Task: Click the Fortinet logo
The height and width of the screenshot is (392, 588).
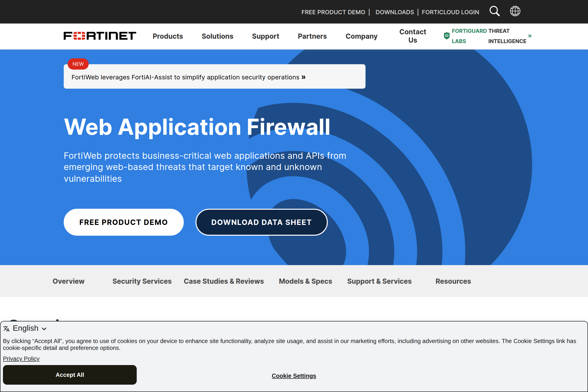Action: point(100,36)
